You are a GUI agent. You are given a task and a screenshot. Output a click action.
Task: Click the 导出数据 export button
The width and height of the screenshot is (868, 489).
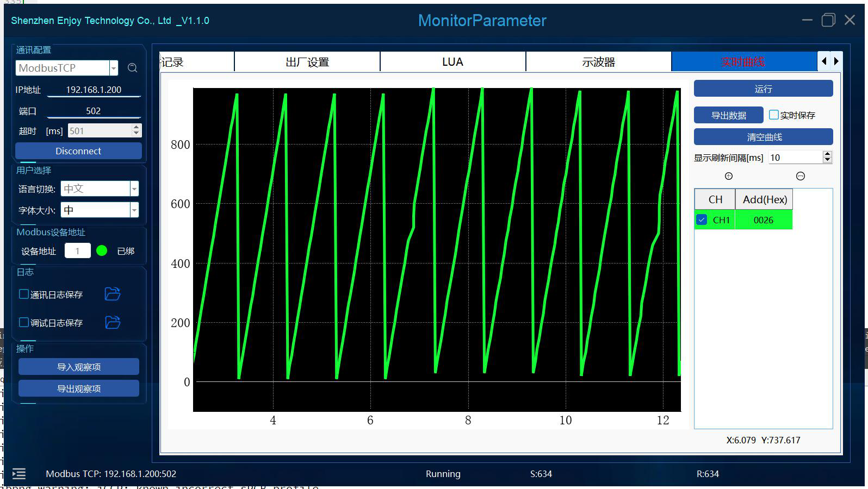pyautogui.click(x=728, y=115)
